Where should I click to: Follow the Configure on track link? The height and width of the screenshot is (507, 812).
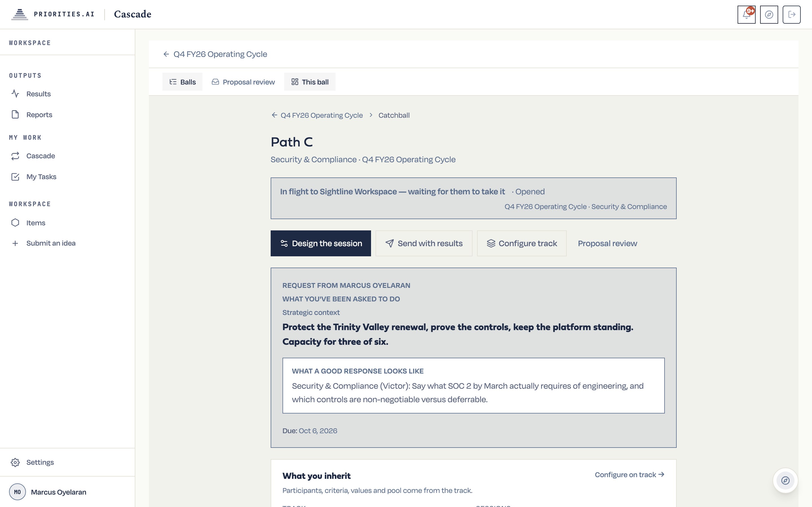click(630, 475)
